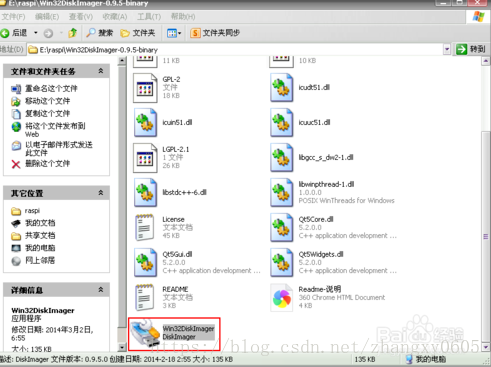The height and width of the screenshot is (367, 491).
Task: Click the 135 KB status bar size
Action: click(365, 359)
